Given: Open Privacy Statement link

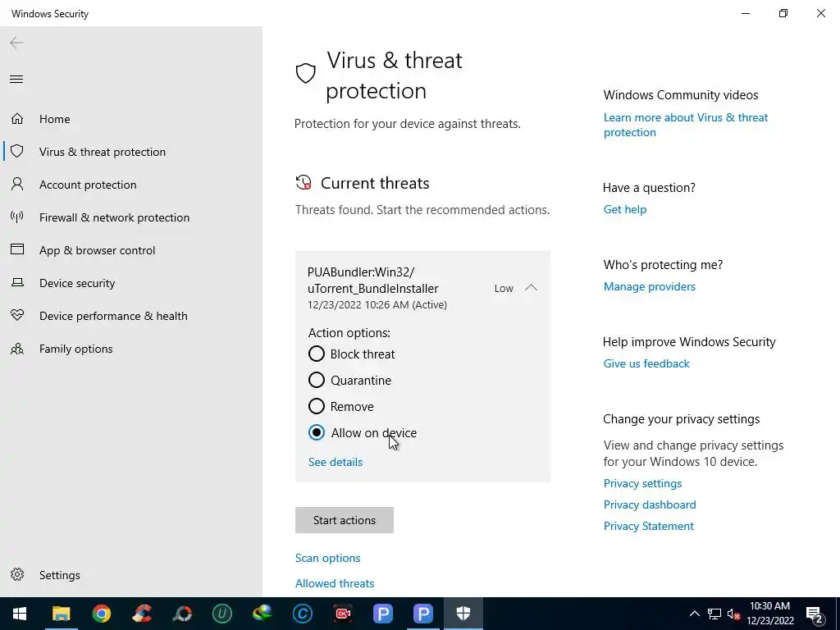Looking at the screenshot, I should pyautogui.click(x=649, y=526).
